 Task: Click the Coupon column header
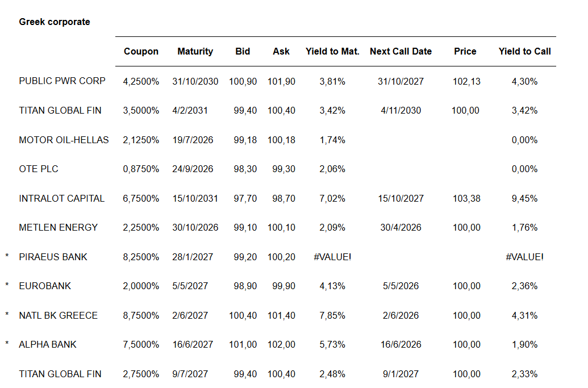(x=141, y=51)
